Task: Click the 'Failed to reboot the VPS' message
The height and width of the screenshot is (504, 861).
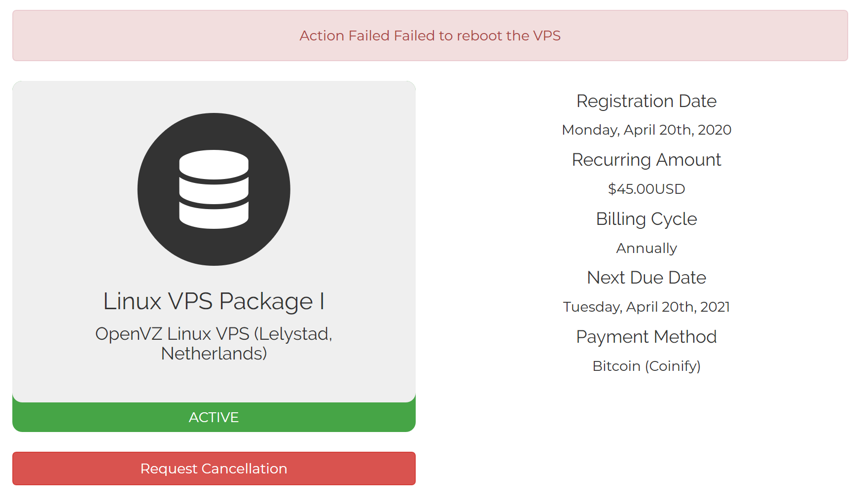Action: coord(477,36)
